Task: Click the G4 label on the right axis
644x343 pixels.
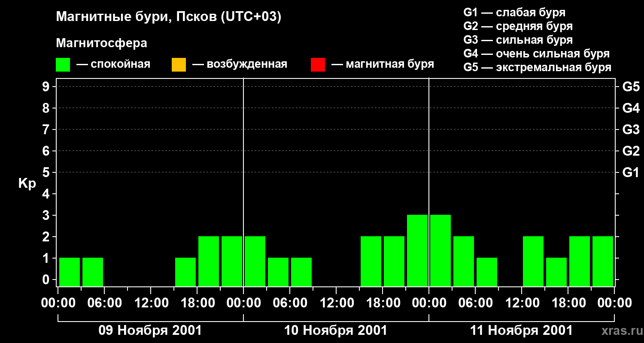Action: point(631,108)
